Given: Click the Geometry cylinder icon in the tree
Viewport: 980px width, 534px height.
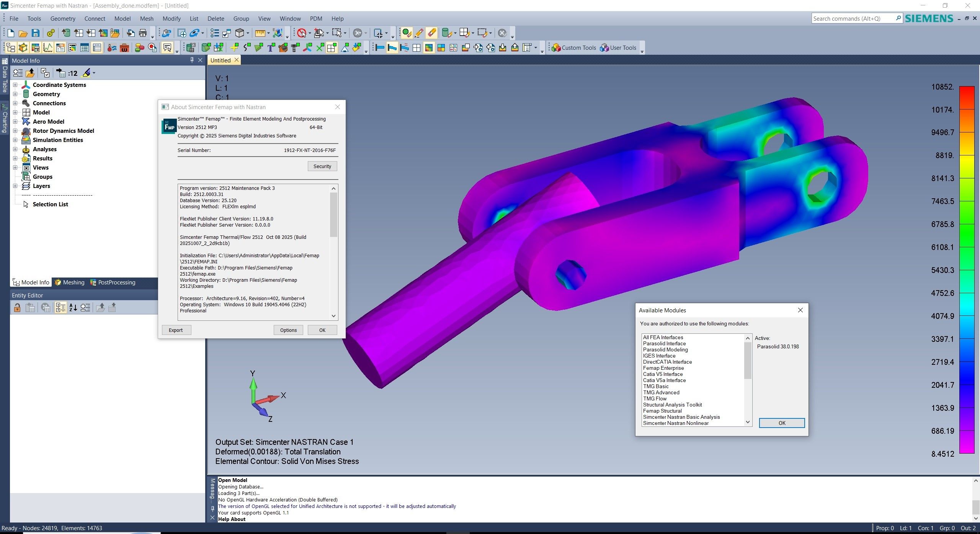Looking at the screenshot, I should click(x=26, y=94).
